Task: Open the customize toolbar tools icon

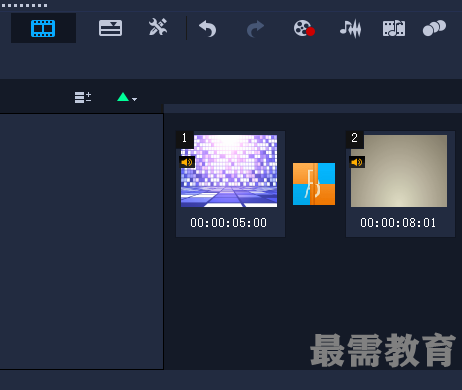Action: (158, 27)
